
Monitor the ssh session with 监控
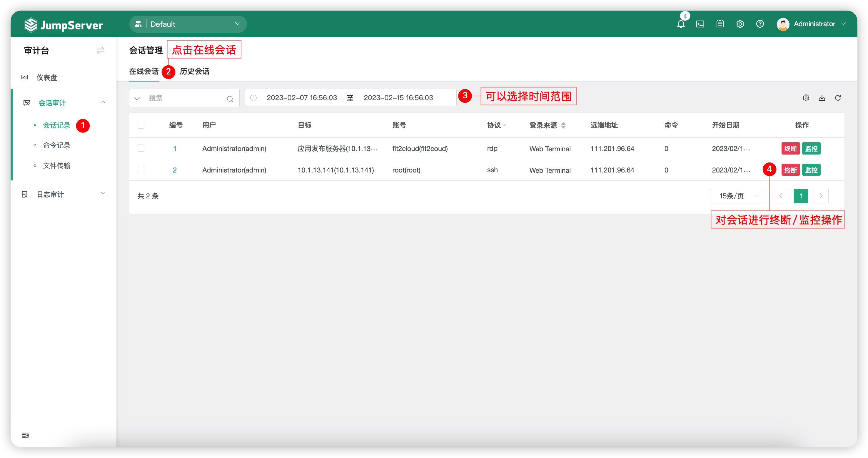(811, 170)
